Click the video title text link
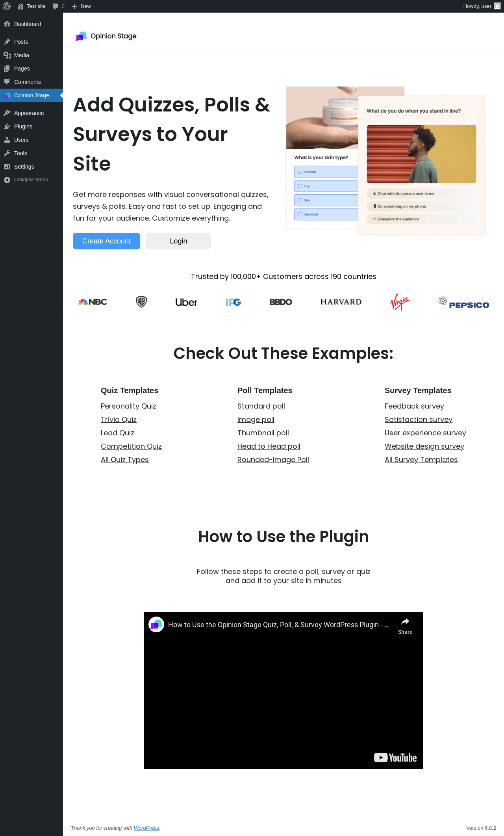Screen dimensions: 504x836 (278, 625)
